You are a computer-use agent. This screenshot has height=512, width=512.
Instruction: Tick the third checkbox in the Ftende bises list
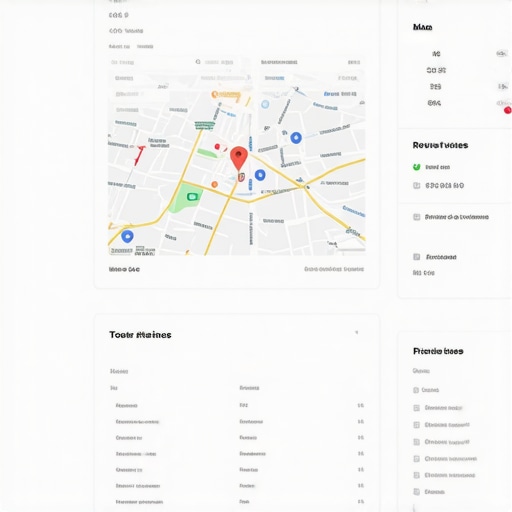click(x=416, y=425)
